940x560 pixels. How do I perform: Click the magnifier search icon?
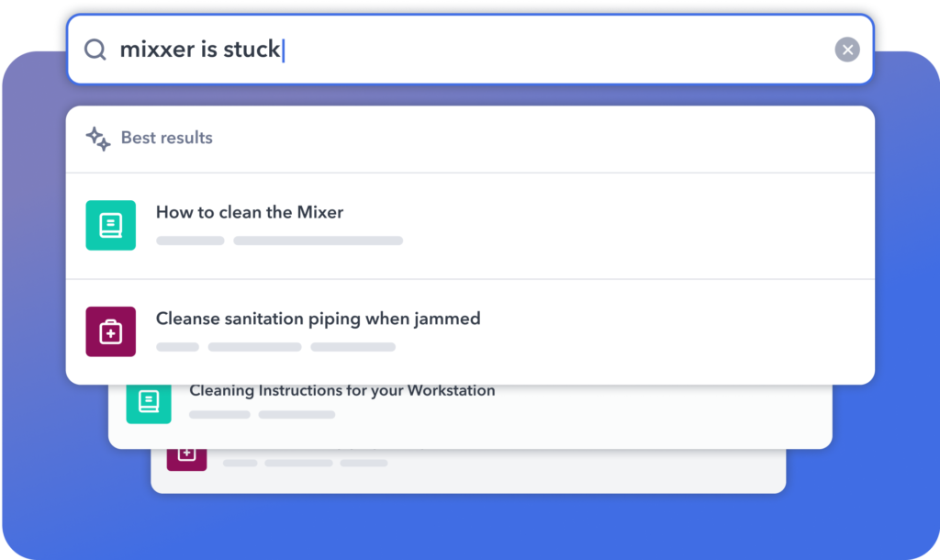(x=95, y=50)
